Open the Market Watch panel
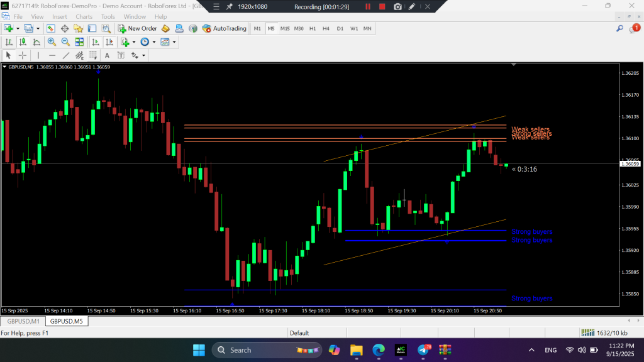 coord(50,28)
